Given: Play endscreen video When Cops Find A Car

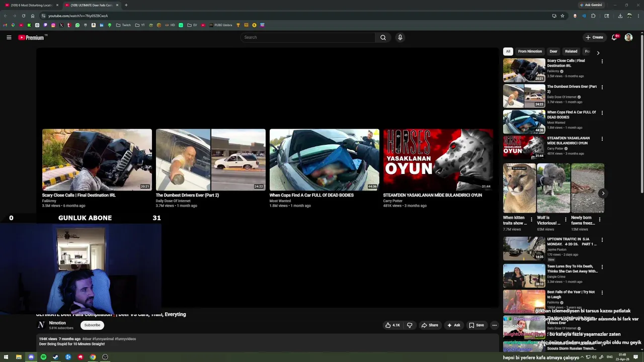Looking at the screenshot, I should (x=325, y=160).
